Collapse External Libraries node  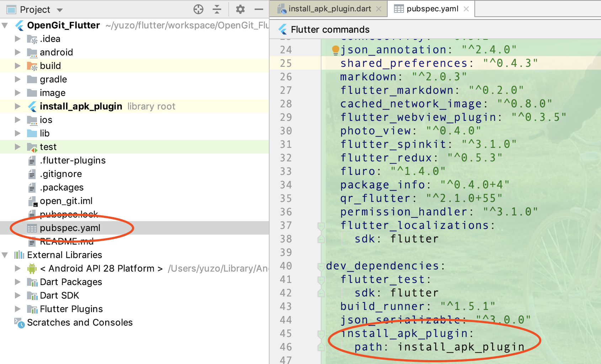5,255
